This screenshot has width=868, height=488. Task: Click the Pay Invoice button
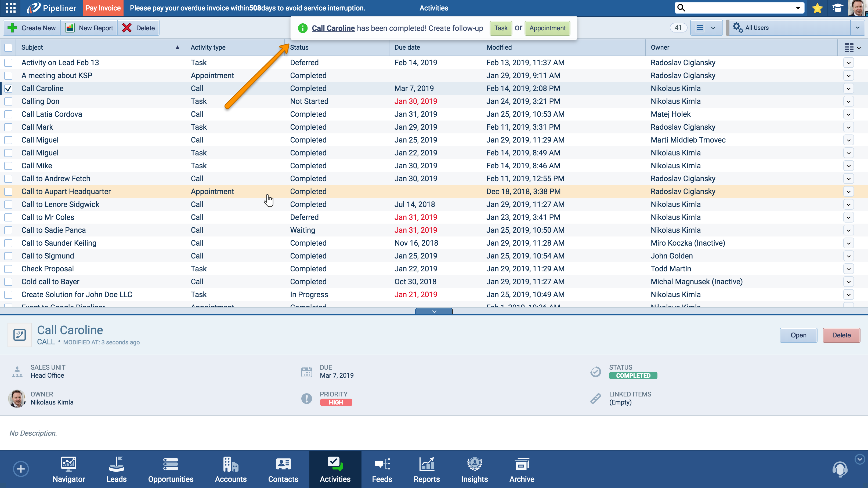coord(103,8)
